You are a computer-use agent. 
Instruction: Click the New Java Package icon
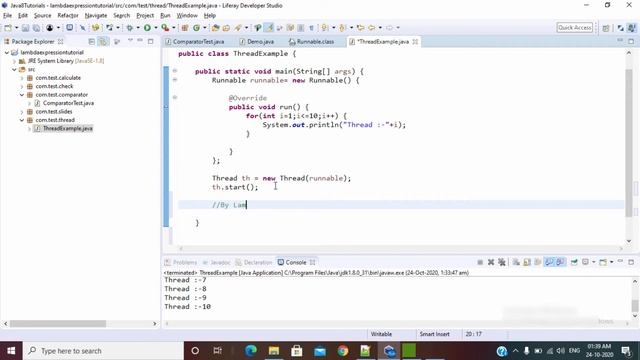click(185, 28)
